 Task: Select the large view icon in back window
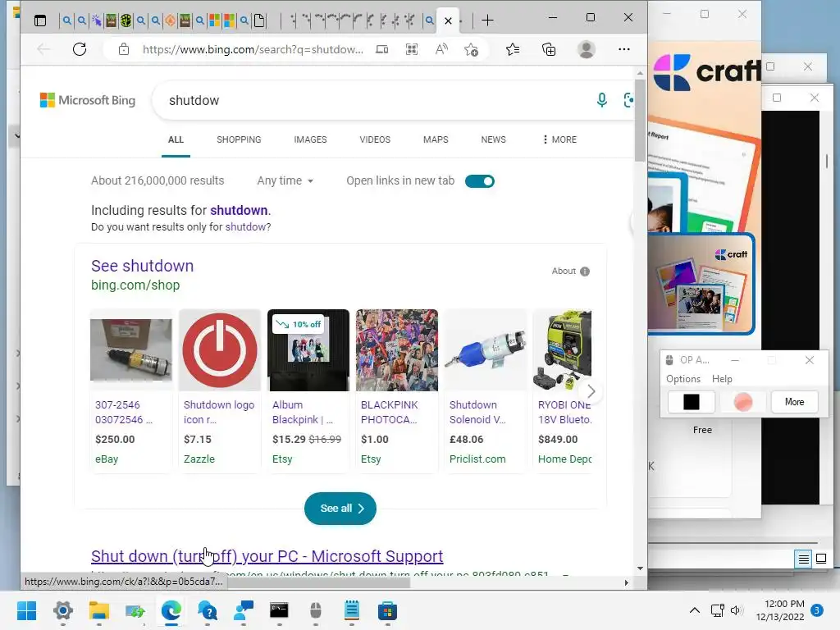(820, 559)
